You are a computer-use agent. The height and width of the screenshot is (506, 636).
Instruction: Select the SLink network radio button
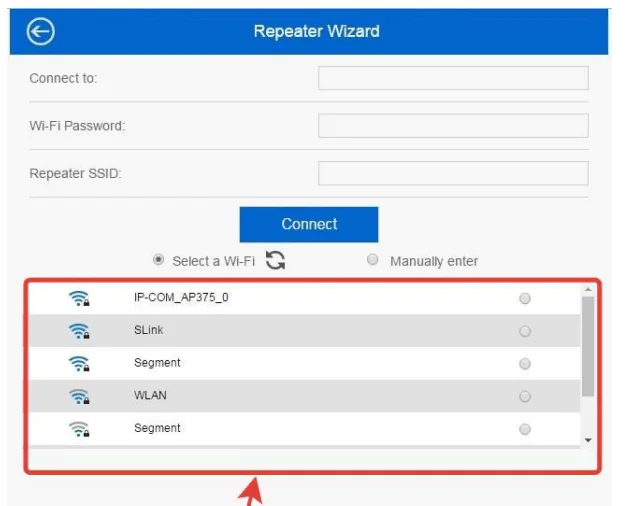[x=525, y=331]
